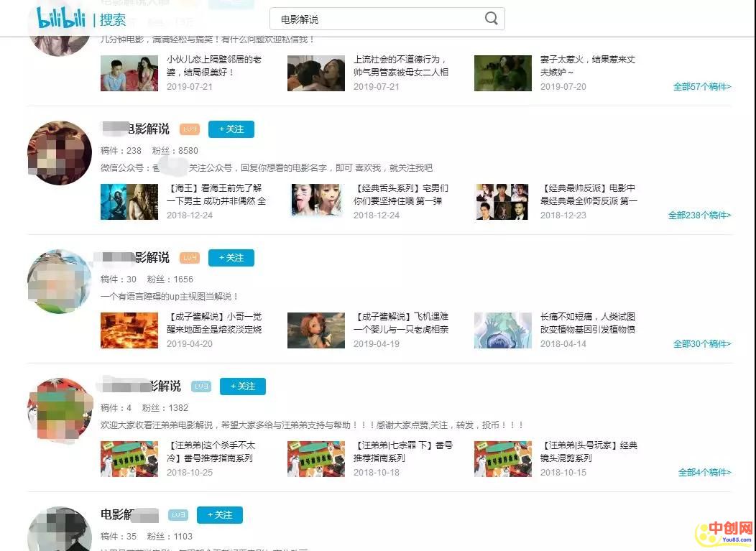Screen dimensions: 756x551
Task: Follow the uploader with 8580 fans
Action: [231, 129]
